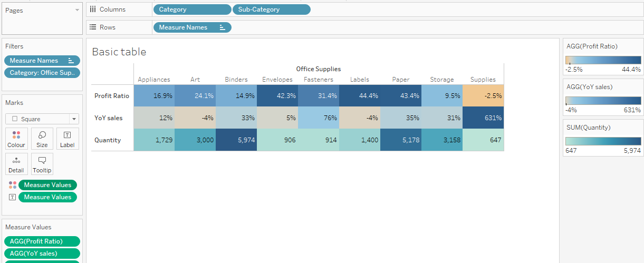Screen dimensions: 644x263
Task: Expand the Pages shelf dropdown arrow
Action: click(77, 10)
